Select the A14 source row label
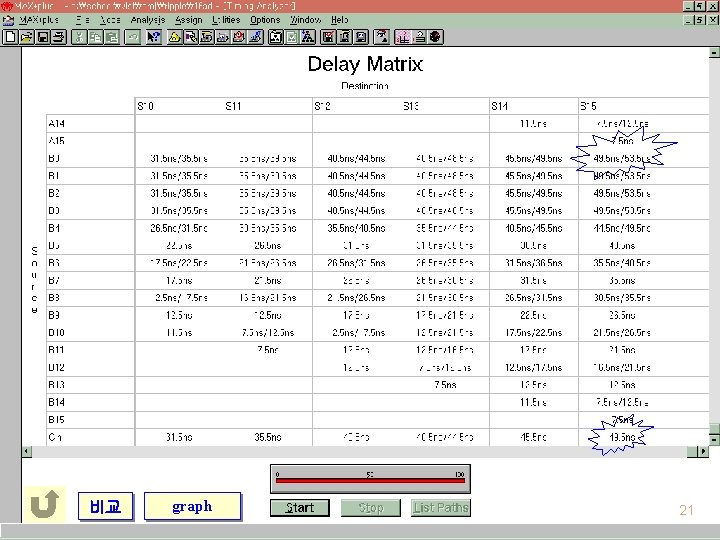 coord(56,124)
